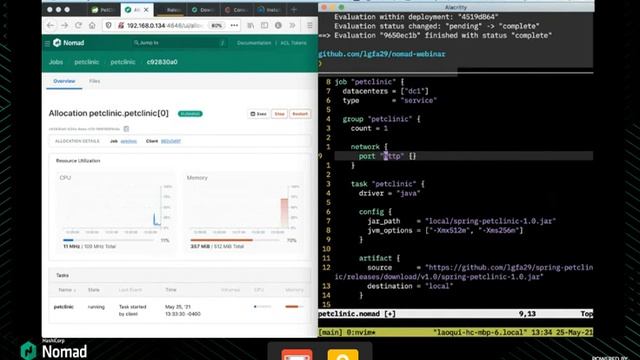The height and width of the screenshot is (360, 640).
Task: Click the running status badge
Action: 190,113
